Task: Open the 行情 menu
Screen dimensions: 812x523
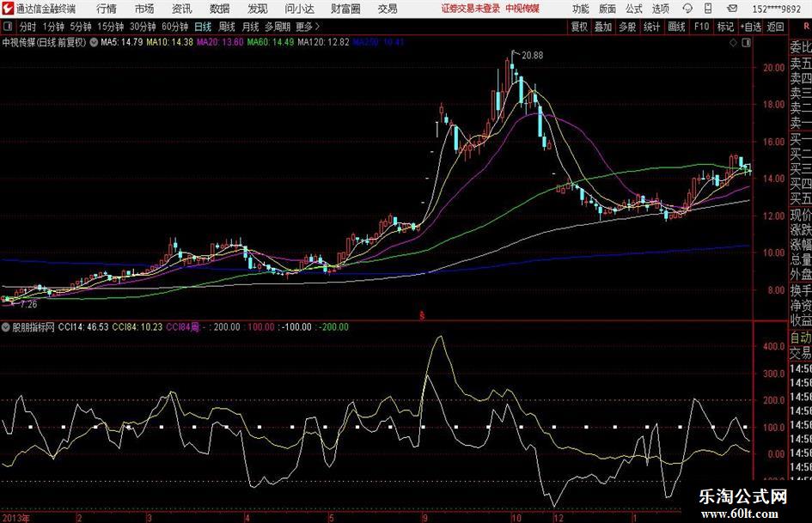Action: [x=107, y=9]
